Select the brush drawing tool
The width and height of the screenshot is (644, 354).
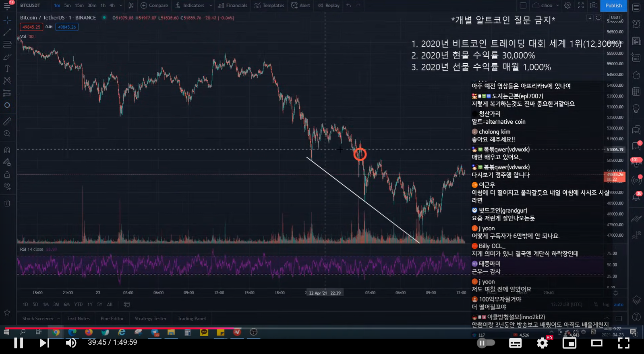click(x=7, y=56)
